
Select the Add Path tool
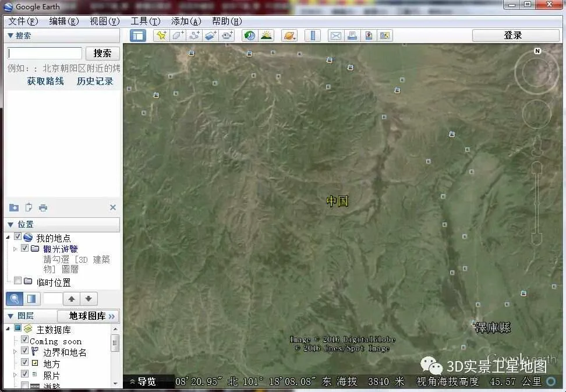click(194, 36)
